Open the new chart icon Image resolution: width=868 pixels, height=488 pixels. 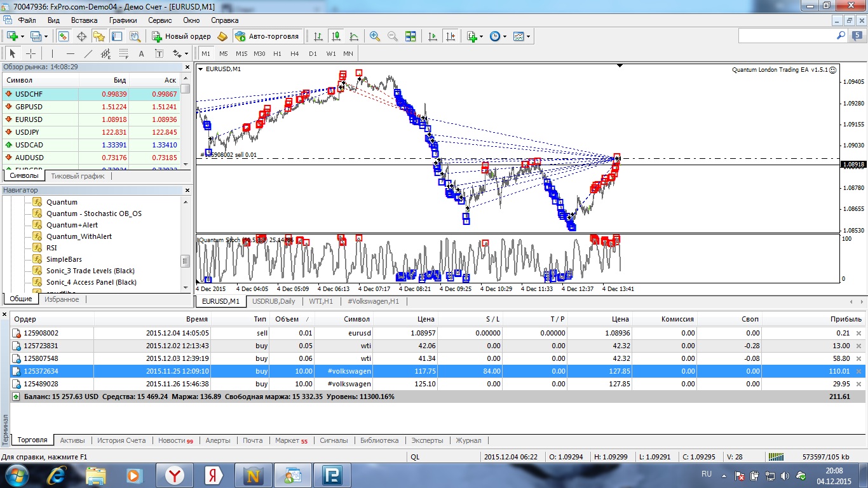coord(12,36)
